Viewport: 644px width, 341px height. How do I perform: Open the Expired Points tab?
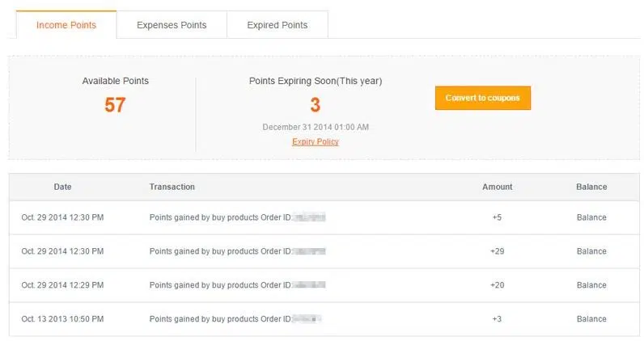pos(278,25)
